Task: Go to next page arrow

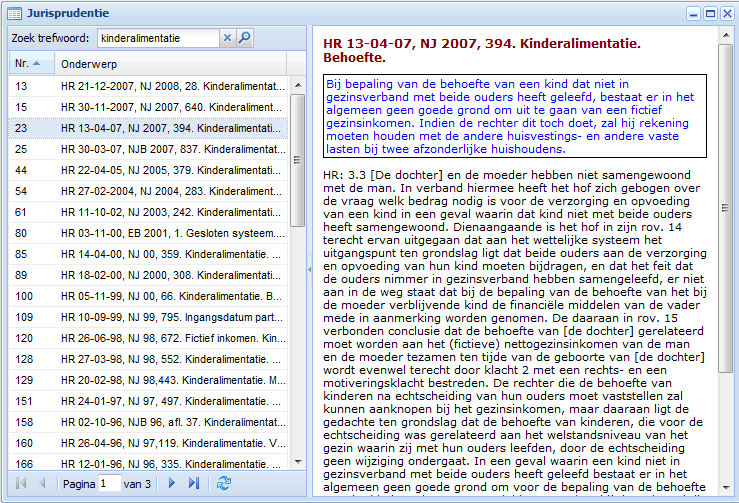Action: point(172,483)
